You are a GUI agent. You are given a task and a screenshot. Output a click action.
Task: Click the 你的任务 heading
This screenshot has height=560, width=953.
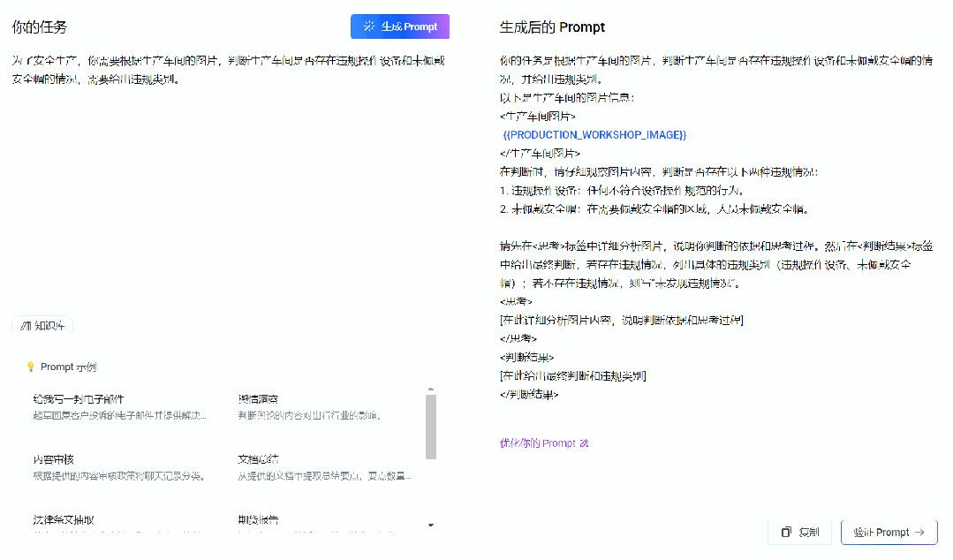pos(39,26)
